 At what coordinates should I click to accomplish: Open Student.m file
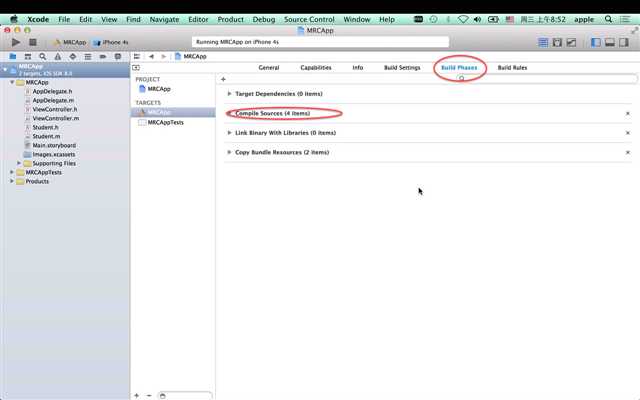pos(46,136)
